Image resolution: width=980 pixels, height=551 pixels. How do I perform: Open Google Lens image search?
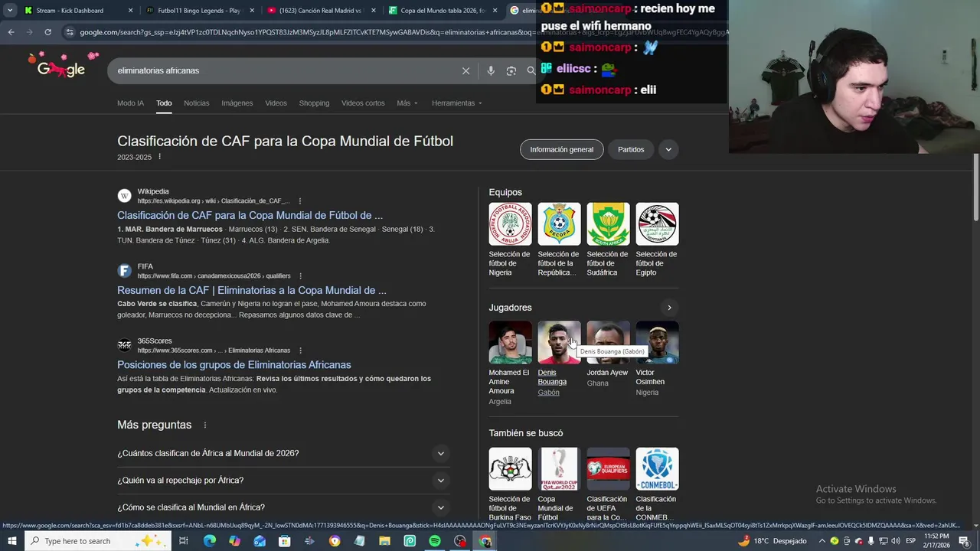pyautogui.click(x=511, y=70)
